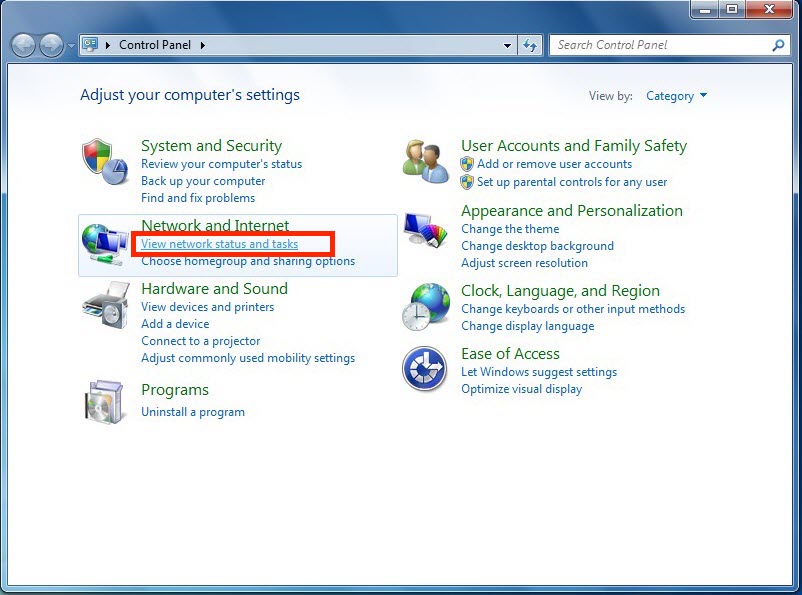
Task: Click the refresh button beside address bar
Action: 530,45
